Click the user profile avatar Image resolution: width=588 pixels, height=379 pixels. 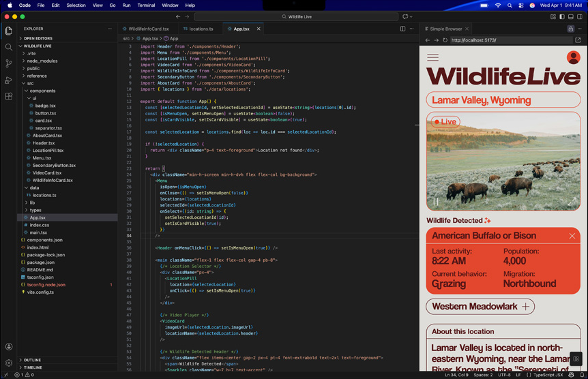573,58
